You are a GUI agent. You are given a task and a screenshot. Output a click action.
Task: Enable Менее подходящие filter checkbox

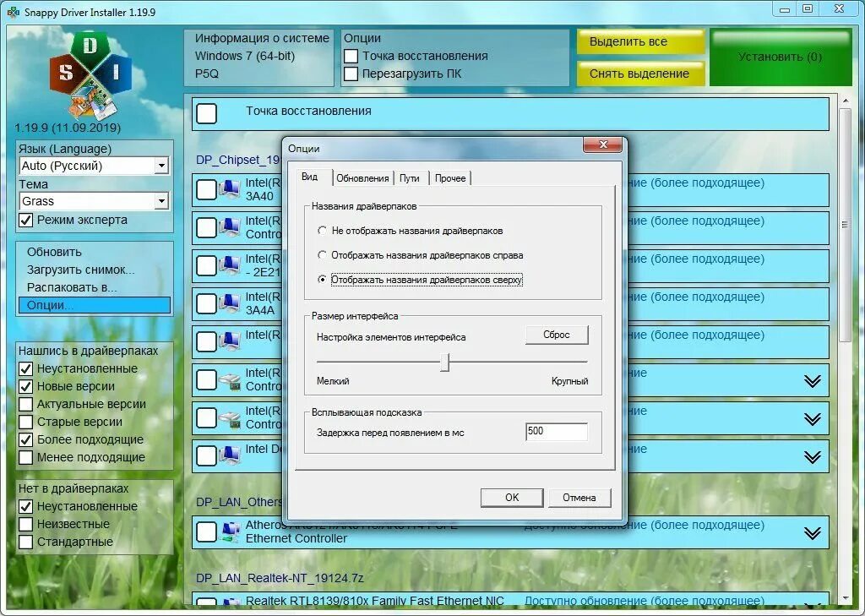[x=26, y=458]
